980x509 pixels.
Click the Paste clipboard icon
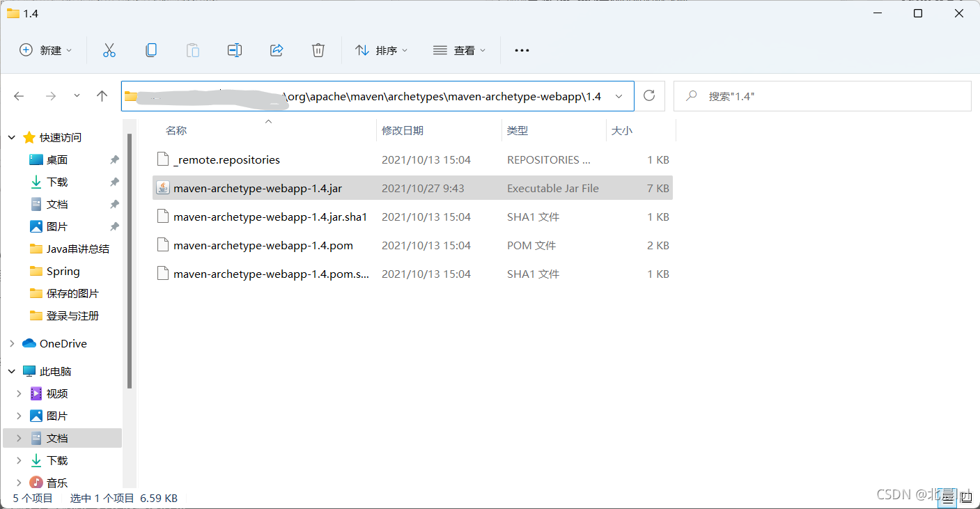(x=193, y=50)
